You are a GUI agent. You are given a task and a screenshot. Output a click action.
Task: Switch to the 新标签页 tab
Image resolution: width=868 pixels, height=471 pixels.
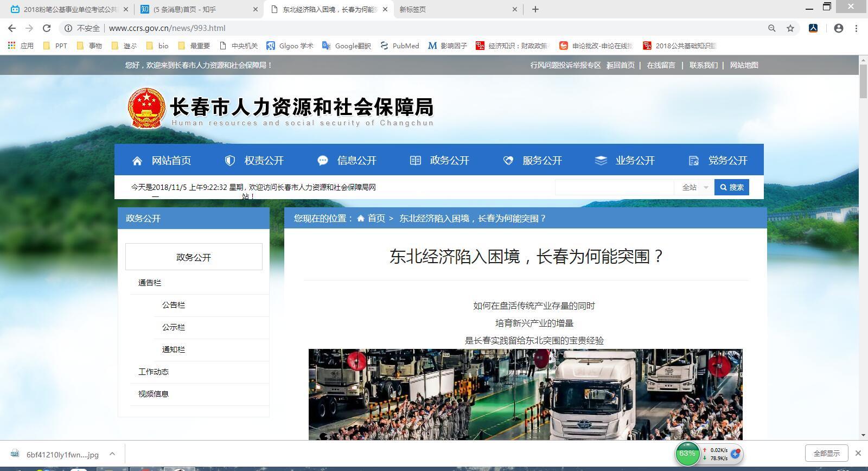pyautogui.click(x=458, y=9)
